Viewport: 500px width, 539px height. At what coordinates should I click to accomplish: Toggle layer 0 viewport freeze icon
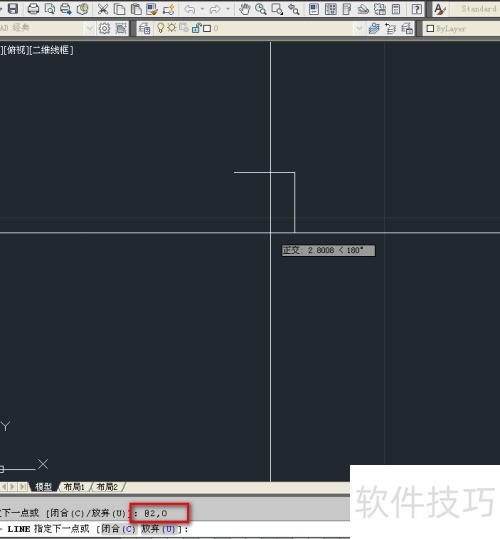(x=184, y=28)
